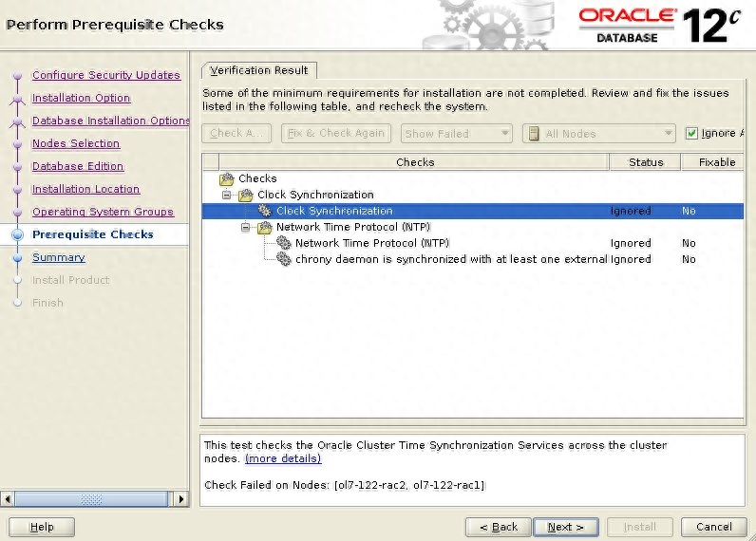Click the Back button
Viewport: 756px width, 541px height.
click(498, 527)
